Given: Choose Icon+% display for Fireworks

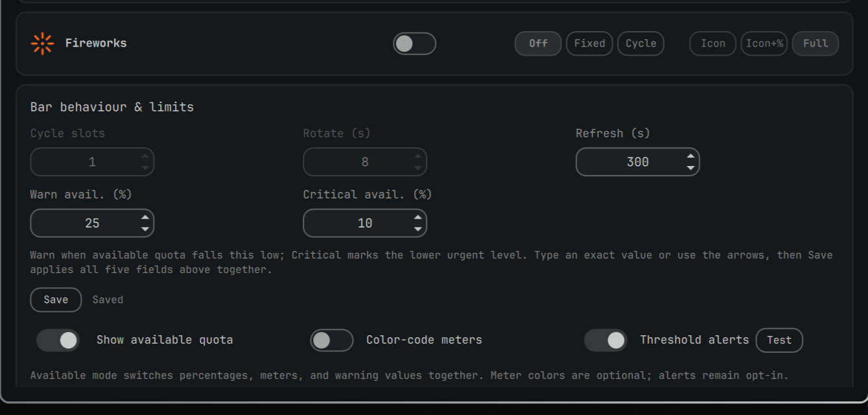Looking at the screenshot, I should 764,43.
